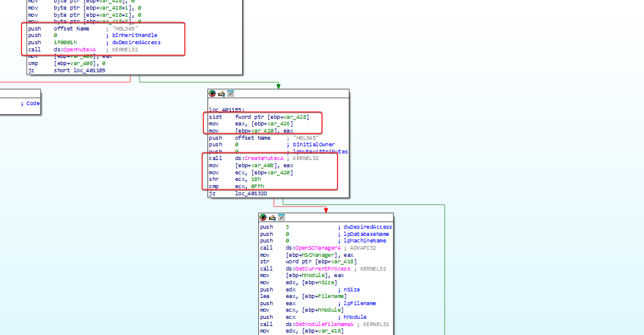Click the 'ecx, [ebp+var_420]' operand
Screen dimensions: 644x335
pos(264,173)
